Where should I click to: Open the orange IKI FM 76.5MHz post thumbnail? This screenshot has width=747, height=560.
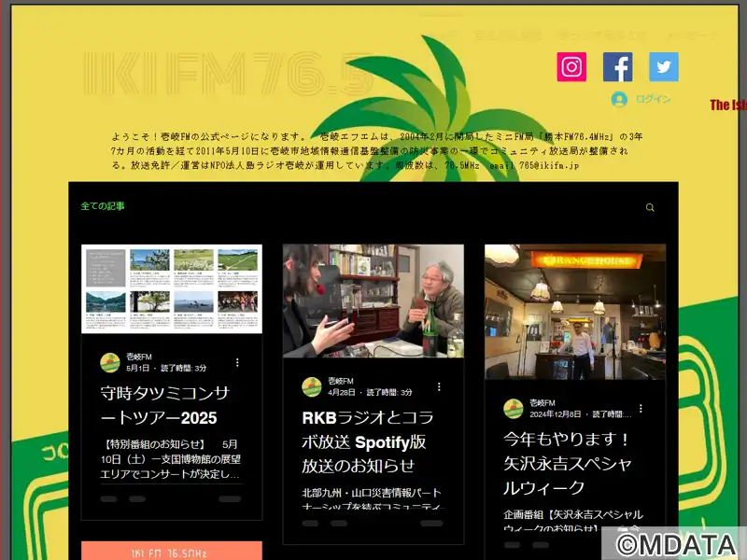coord(172,551)
